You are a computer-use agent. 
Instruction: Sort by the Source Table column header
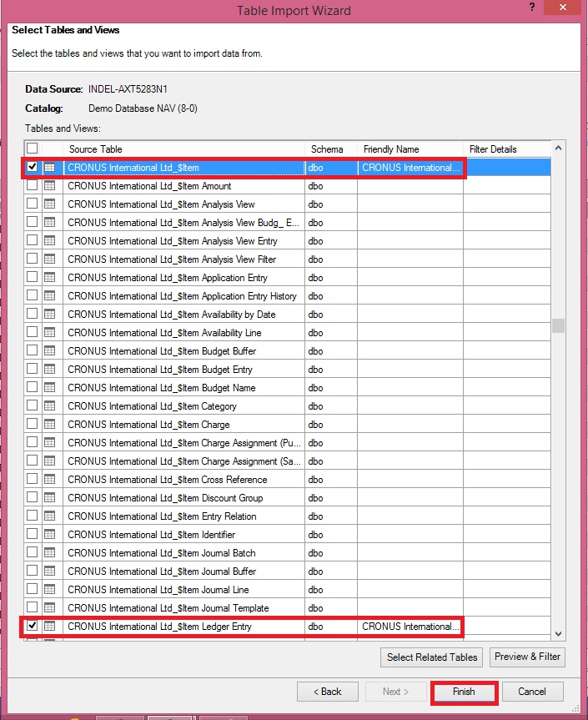pyautogui.click(x=183, y=149)
